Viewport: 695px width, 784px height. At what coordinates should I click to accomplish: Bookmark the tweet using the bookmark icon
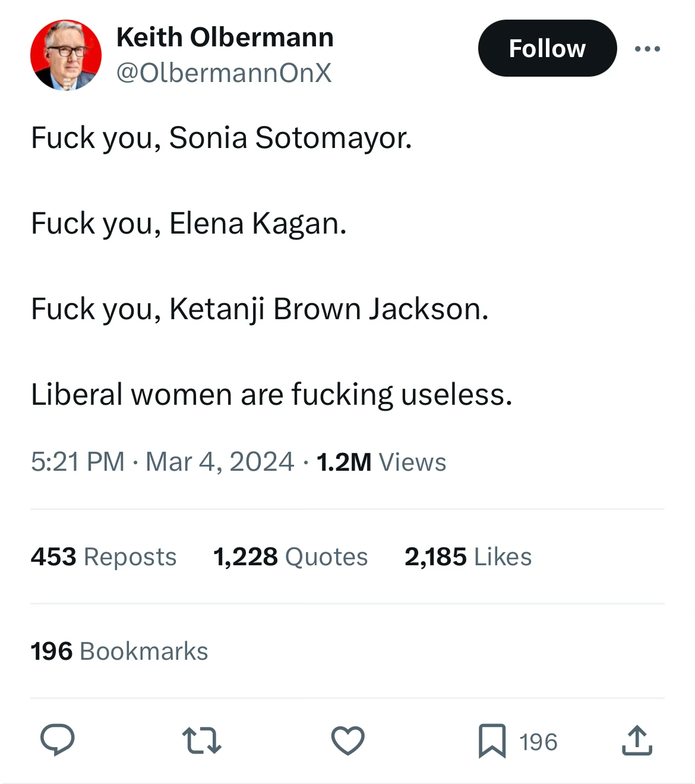(x=492, y=741)
